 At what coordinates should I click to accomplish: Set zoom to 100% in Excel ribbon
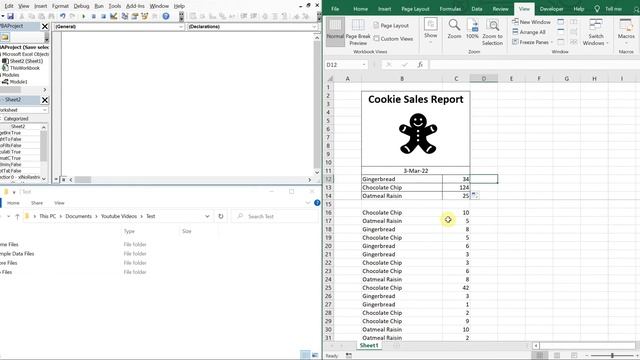[472, 29]
